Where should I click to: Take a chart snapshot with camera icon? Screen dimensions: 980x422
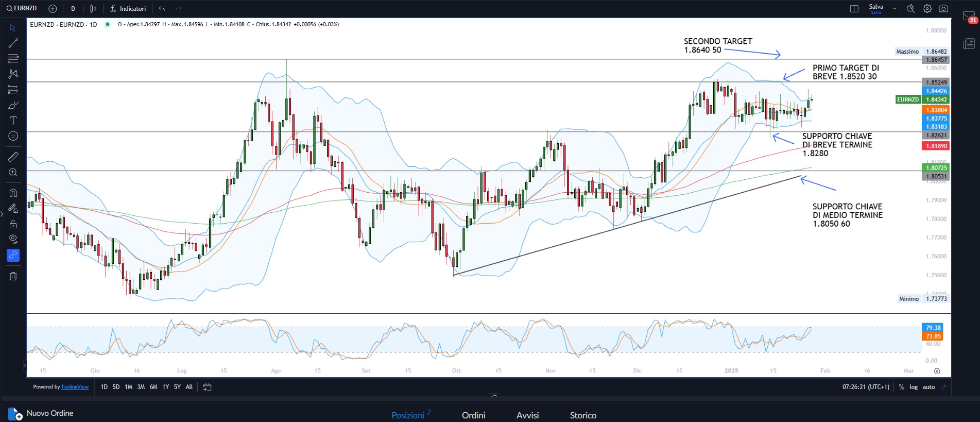click(x=943, y=9)
